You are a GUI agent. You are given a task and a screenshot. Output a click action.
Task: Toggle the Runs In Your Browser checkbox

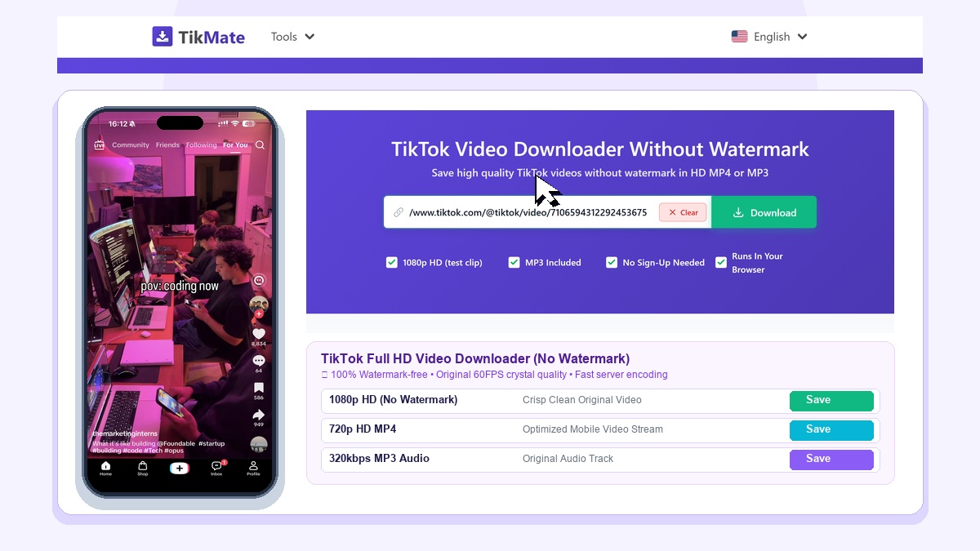pos(721,262)
